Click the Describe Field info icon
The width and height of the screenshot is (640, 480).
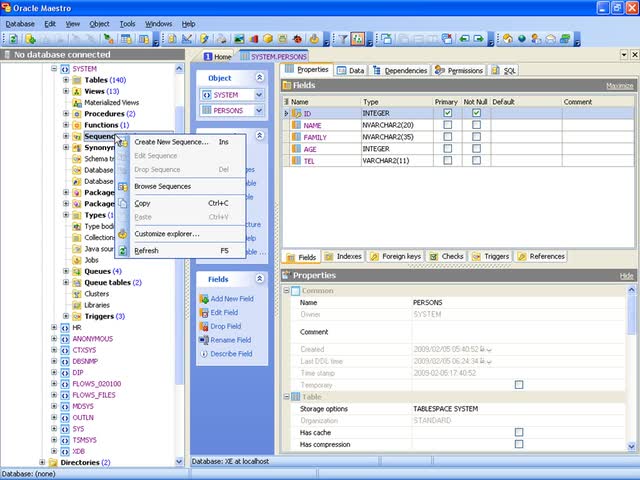(x=204, y=354)
